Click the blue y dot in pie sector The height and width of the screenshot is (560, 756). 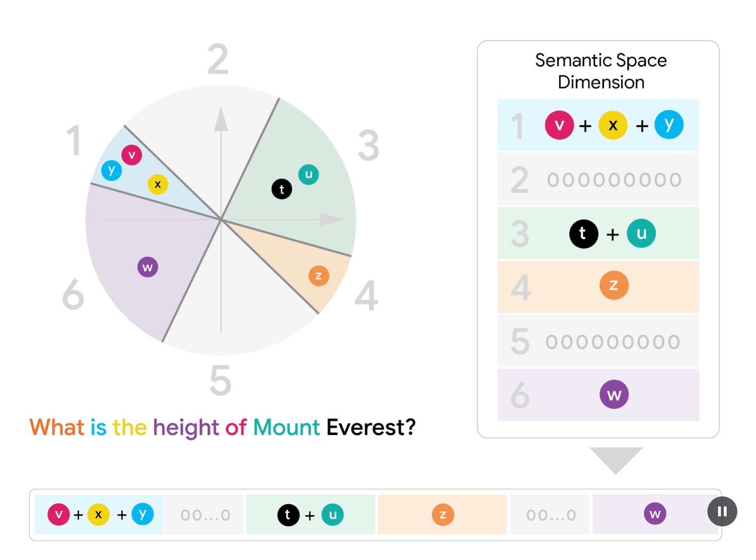click(112, 170)
